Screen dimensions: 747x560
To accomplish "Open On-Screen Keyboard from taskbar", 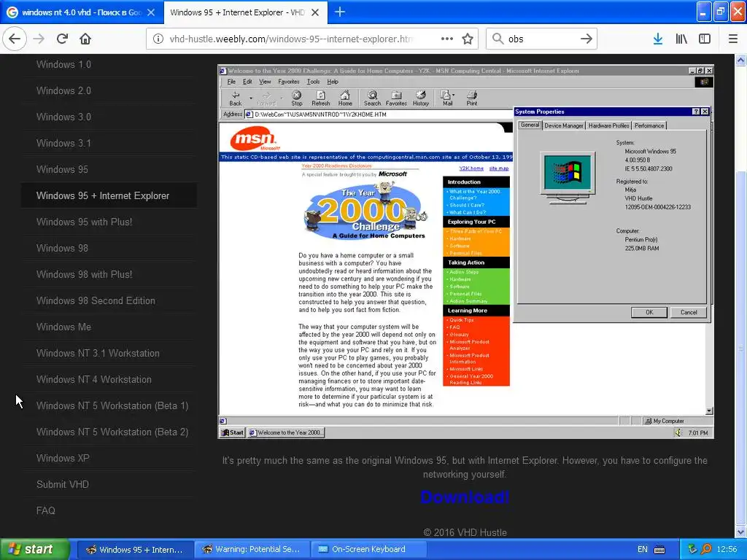I will click(368, 549).
